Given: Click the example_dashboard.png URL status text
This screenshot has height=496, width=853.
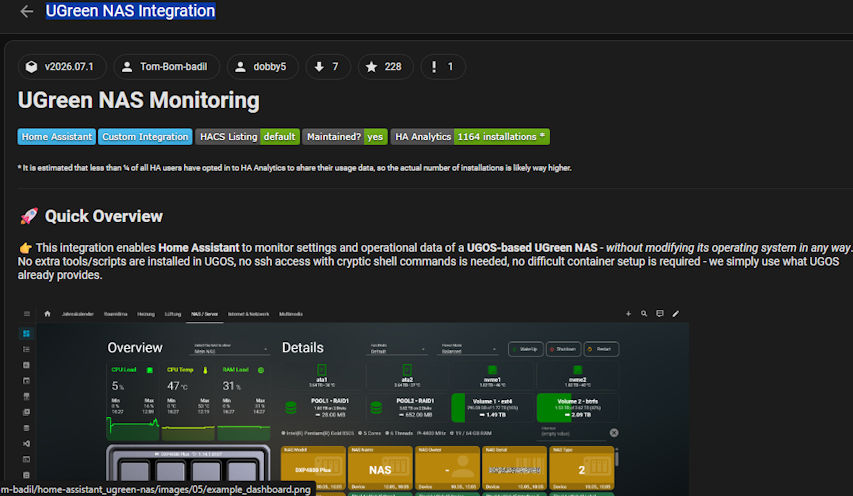Looking at the screenshot, I should pyautogui.click(x=156, y=489).
